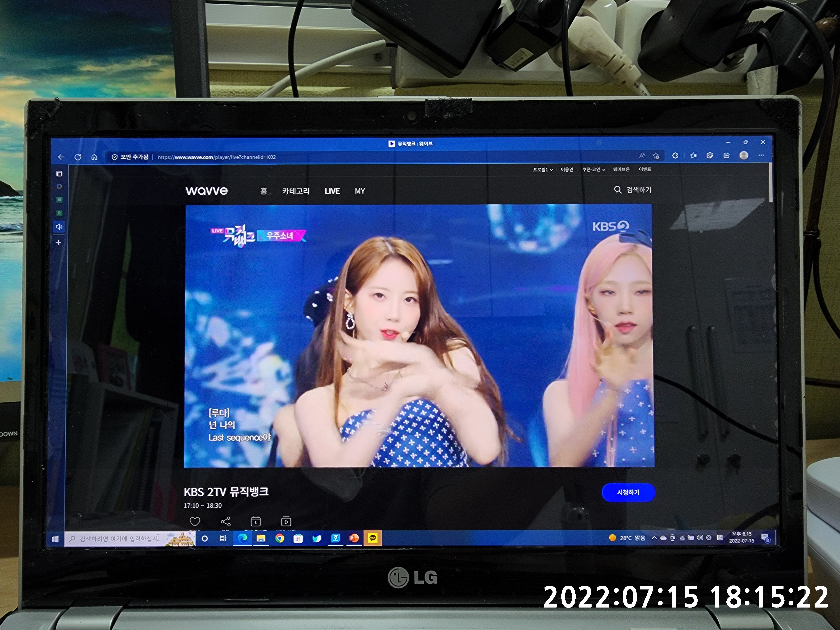Click the Edge browser taskbar icon
This screenshot has width=840, height=630.
242,538
